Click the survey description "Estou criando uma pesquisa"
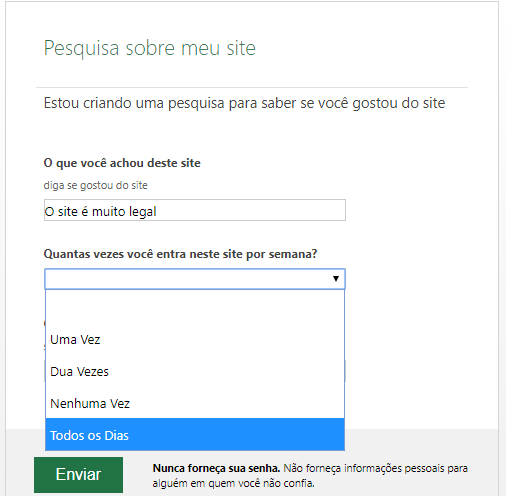Screen dimensions: 506x496 (244, 103)
